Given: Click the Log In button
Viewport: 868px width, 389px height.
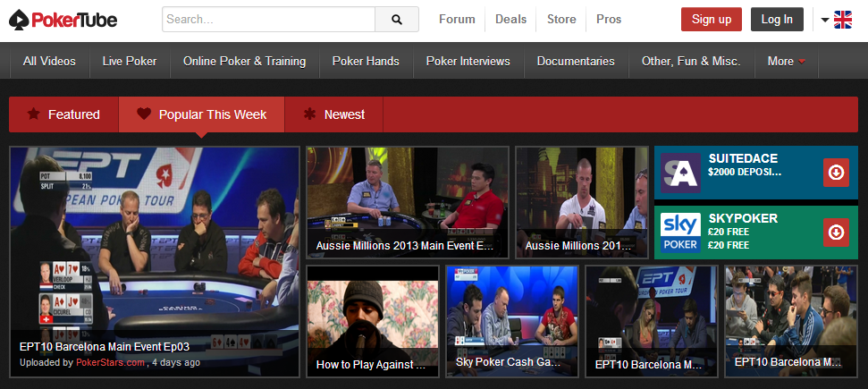Looking at the screenshot, I should tap(777, 19).
